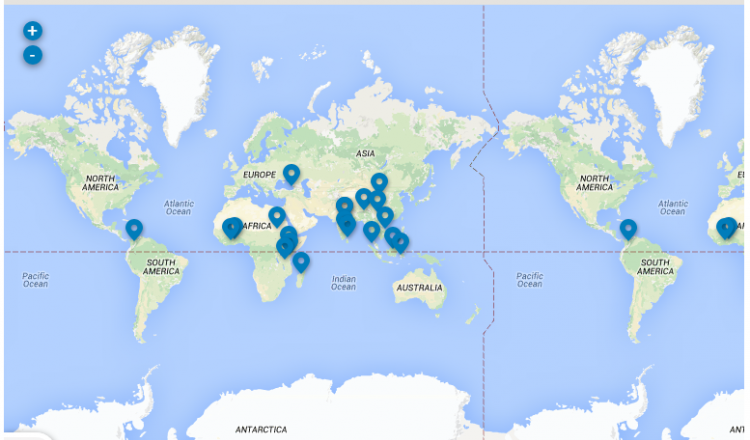Open the West Africa pin left of AFRICA label
The image size is (750, 440).
click(232, 228)
